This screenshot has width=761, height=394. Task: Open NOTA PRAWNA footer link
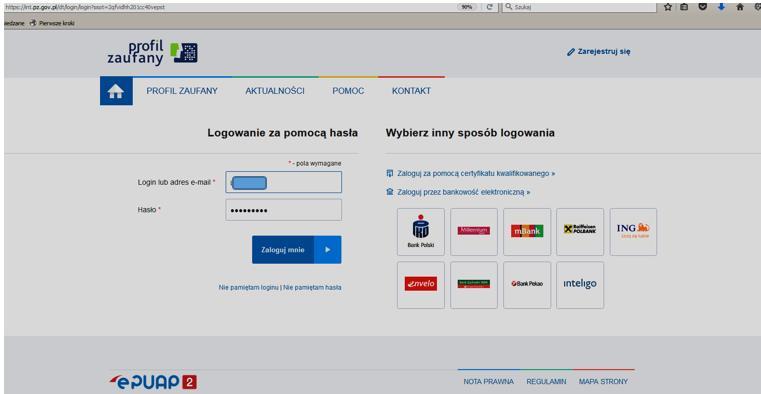tap(488, 382)
